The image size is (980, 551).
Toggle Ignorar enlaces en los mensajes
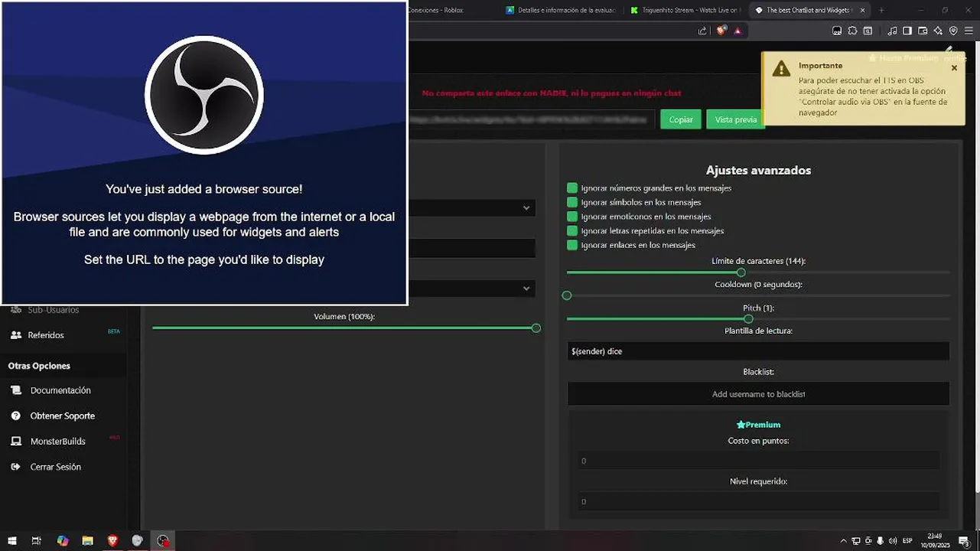[x=572, y=245]
